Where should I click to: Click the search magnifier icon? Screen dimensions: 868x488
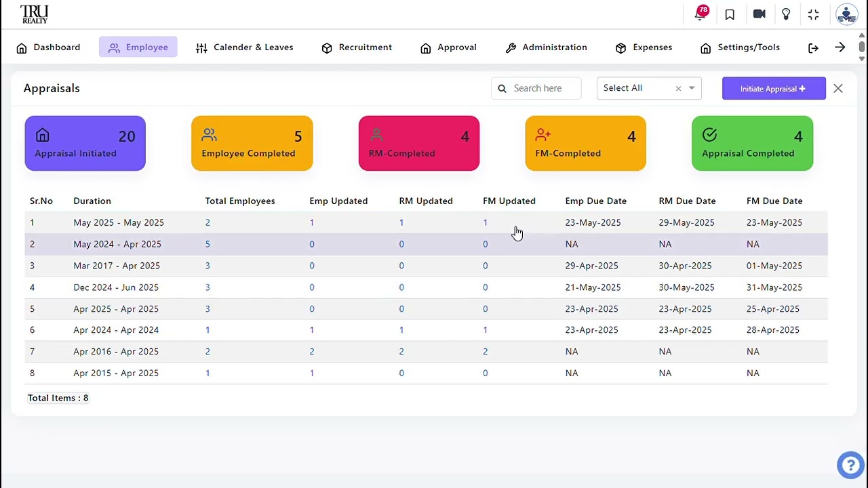click(502, 88)
